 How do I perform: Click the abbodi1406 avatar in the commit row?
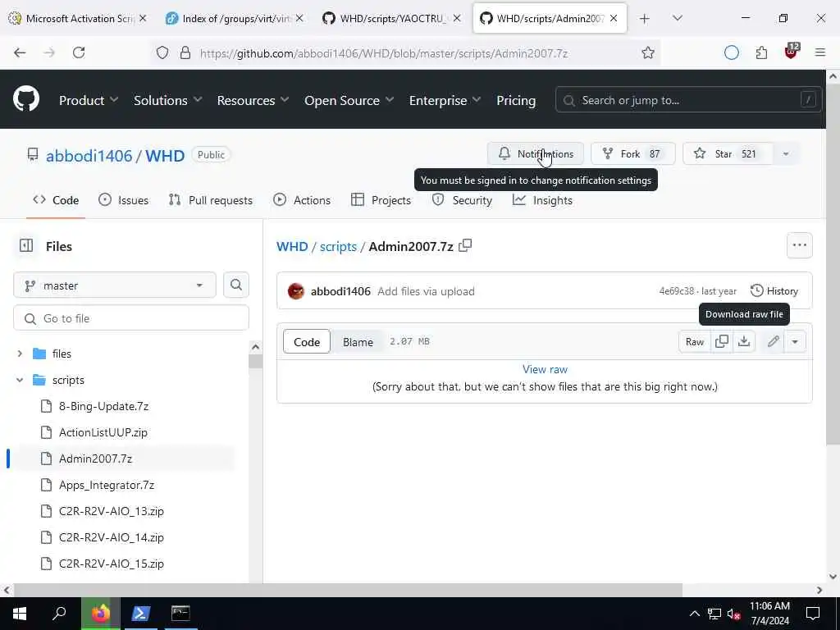pos(295,291)
